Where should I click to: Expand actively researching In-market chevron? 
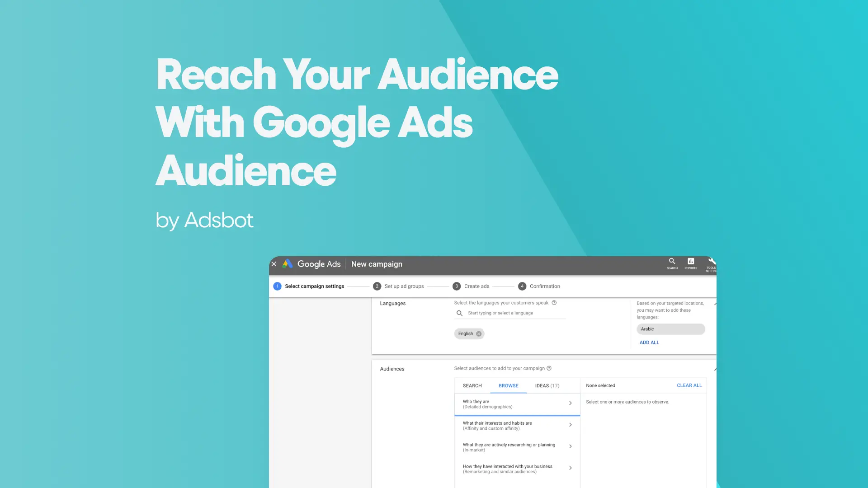click(571, 446)
